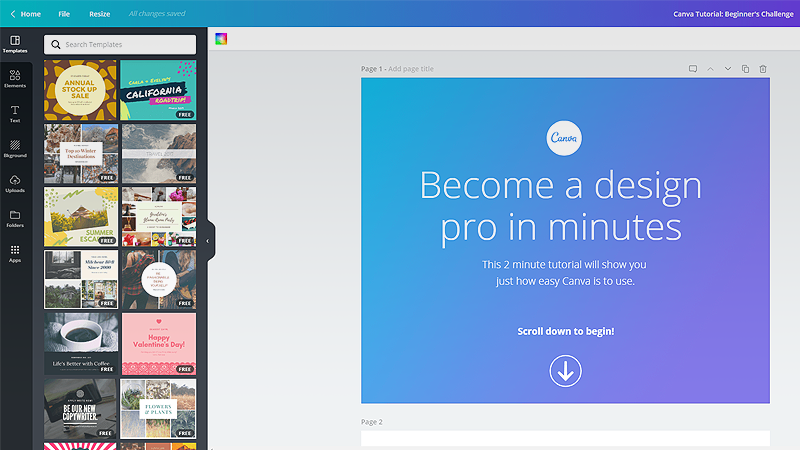
Task: Select the Happy Valentine's Day template
Action: [159, 344]
